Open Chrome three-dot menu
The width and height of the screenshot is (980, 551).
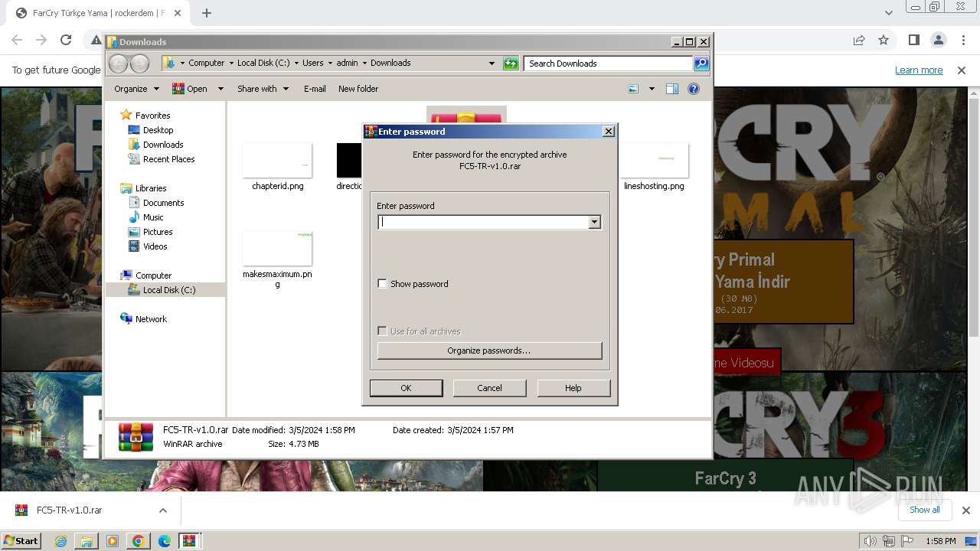[962, 41]
